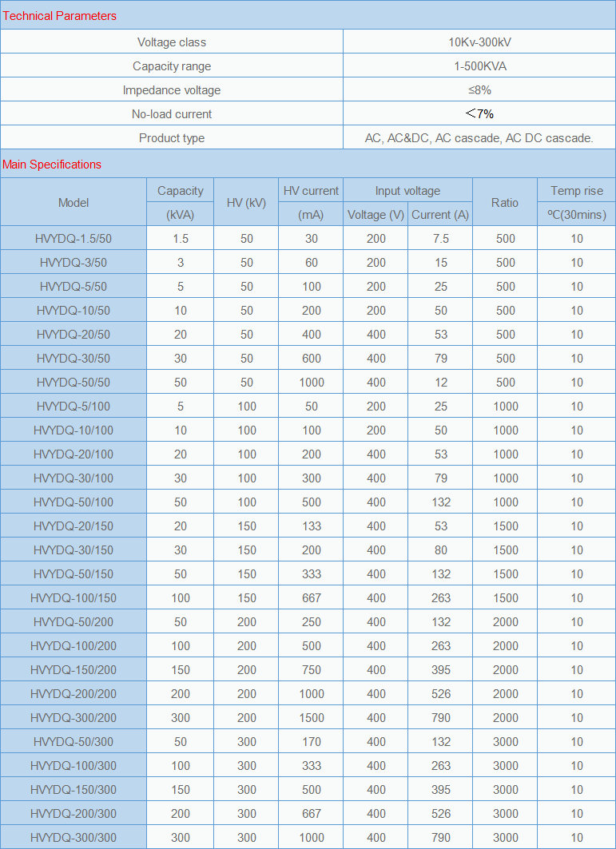
Task: Click the 'Model' column header
Action: [74, 203]
